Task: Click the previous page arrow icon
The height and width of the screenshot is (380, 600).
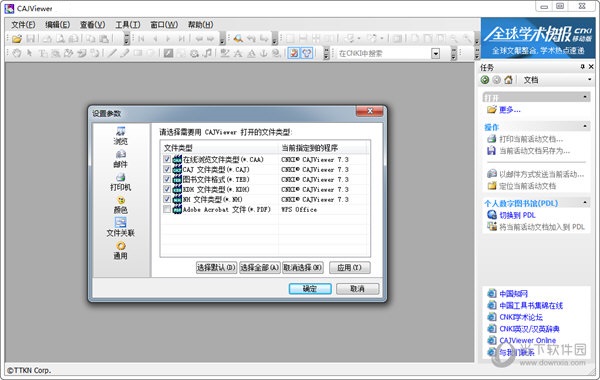Action: pos(155,39)
